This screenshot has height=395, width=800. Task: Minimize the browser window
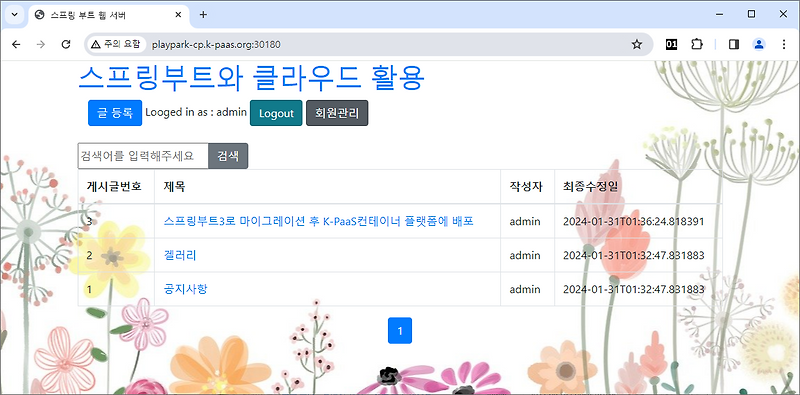(x=720, y=15)
